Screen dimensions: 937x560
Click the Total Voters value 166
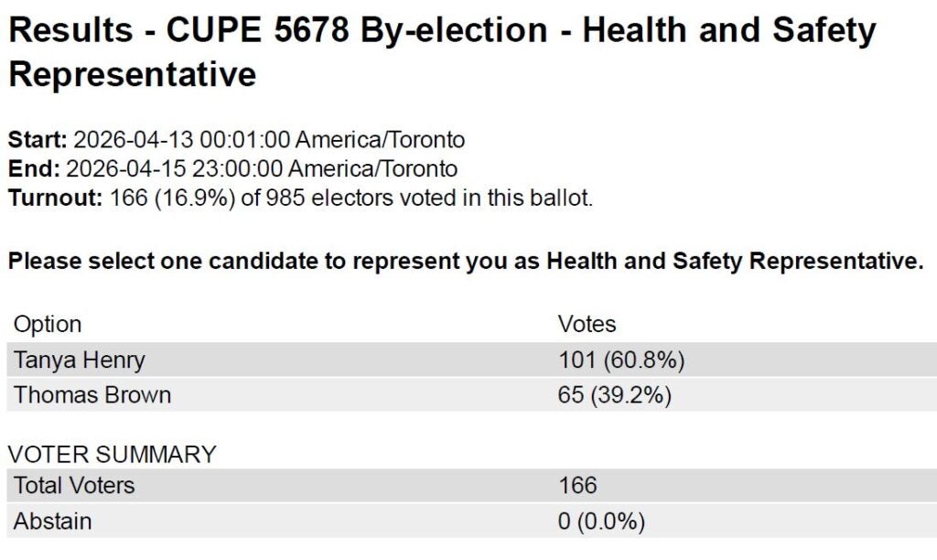[x=577, y=486]
